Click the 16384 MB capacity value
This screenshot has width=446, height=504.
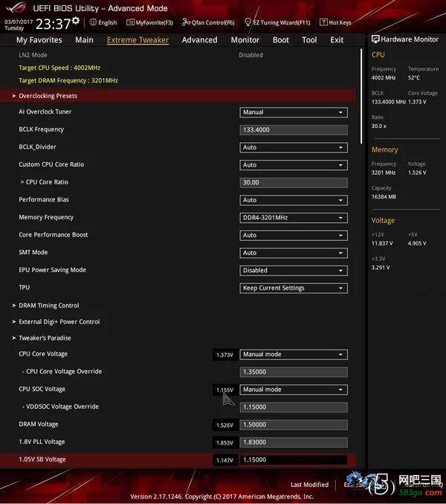[384, 197]
